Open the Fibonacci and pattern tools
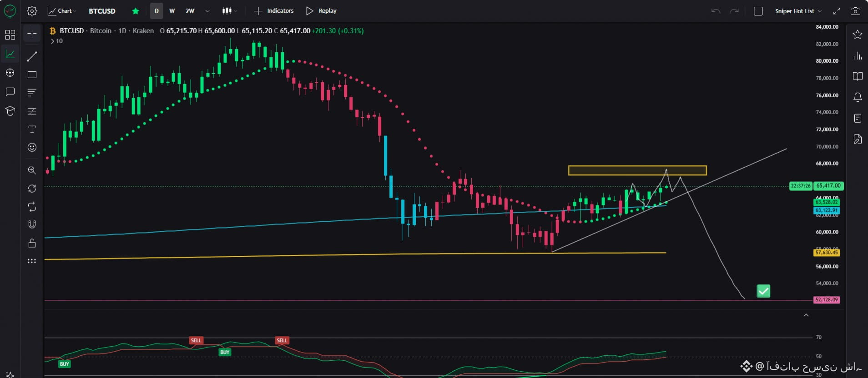 tap(32, 111)
